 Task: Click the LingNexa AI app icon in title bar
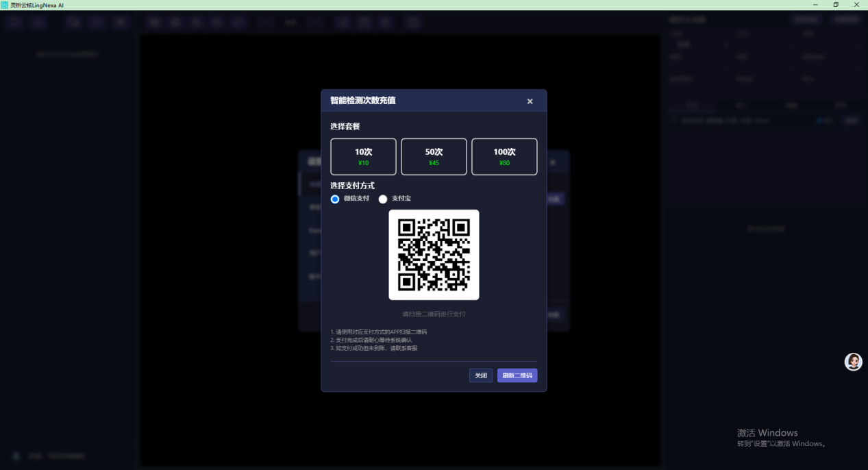pyautogui.click(x=5, y=5)
